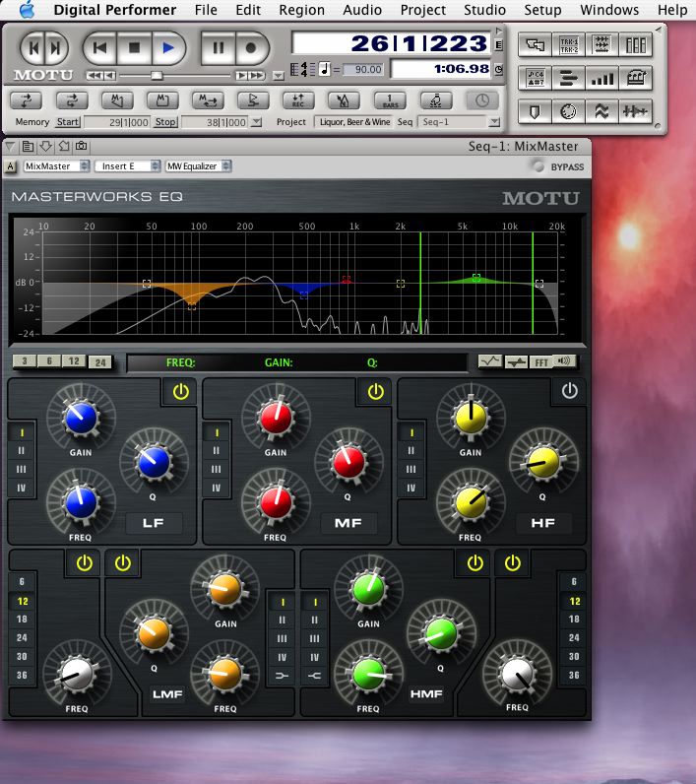The height and width of the screenshot is (784, 696).
Task: Toggle the Memory cycle icon above Memory label
Action: tap(26, 100)
